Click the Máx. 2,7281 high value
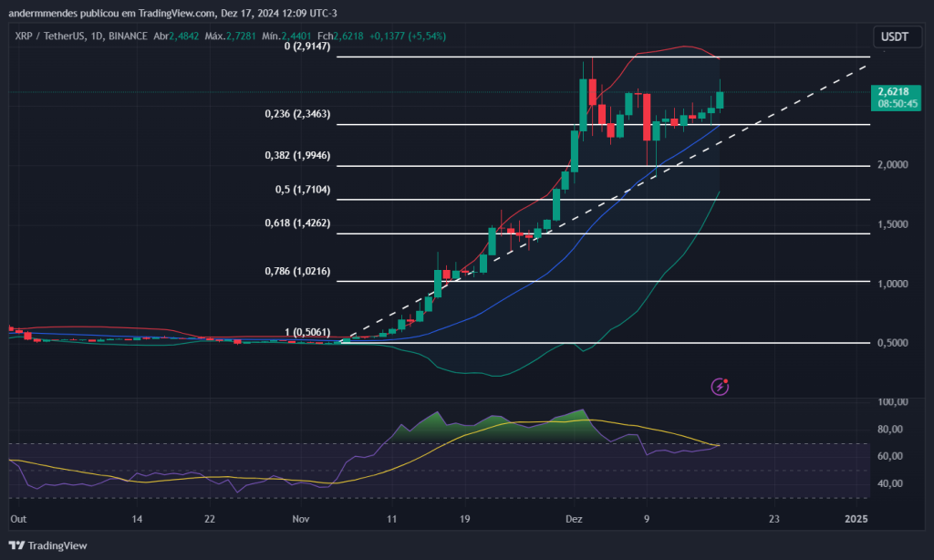 (230, 36)
